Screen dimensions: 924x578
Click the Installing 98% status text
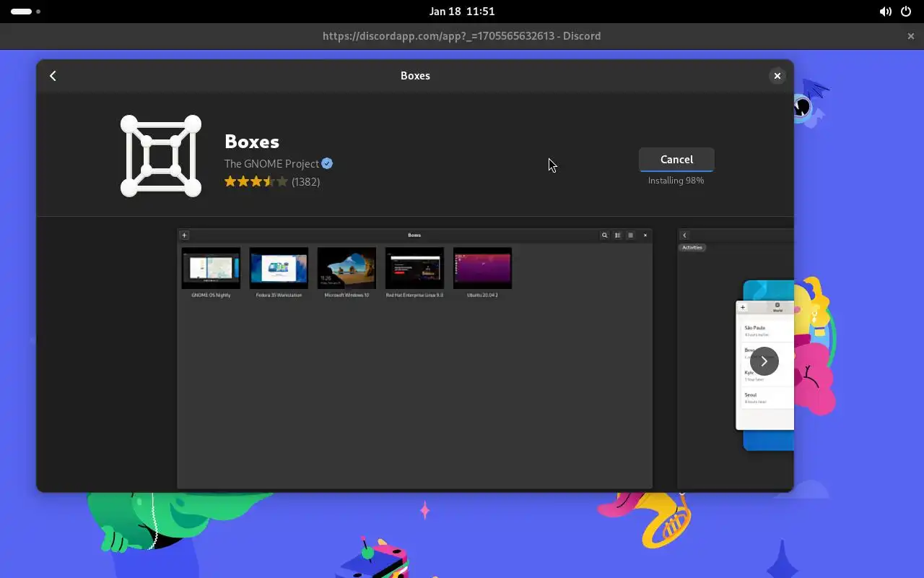pos(676,181)
